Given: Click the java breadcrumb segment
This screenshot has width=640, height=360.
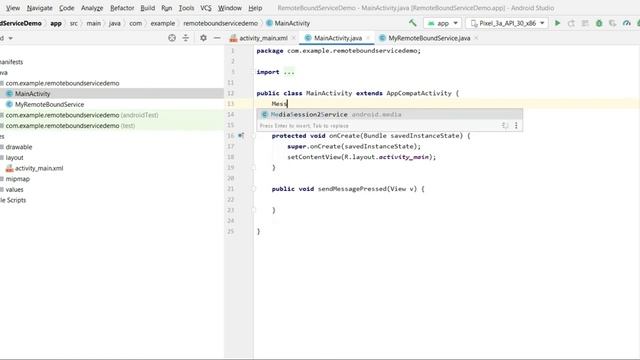Looking at the screenshot, I should coord(115,23).
